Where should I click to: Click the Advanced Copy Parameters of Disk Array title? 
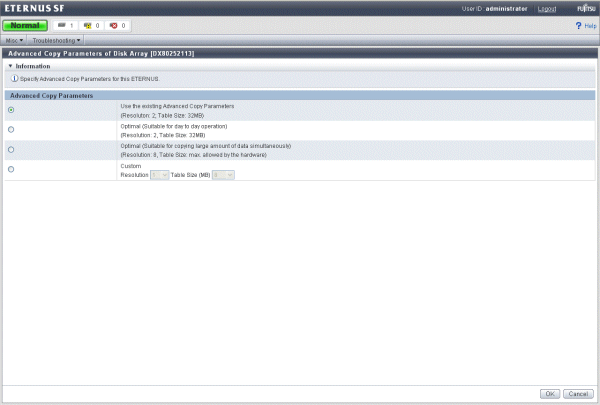pos(101,54)
